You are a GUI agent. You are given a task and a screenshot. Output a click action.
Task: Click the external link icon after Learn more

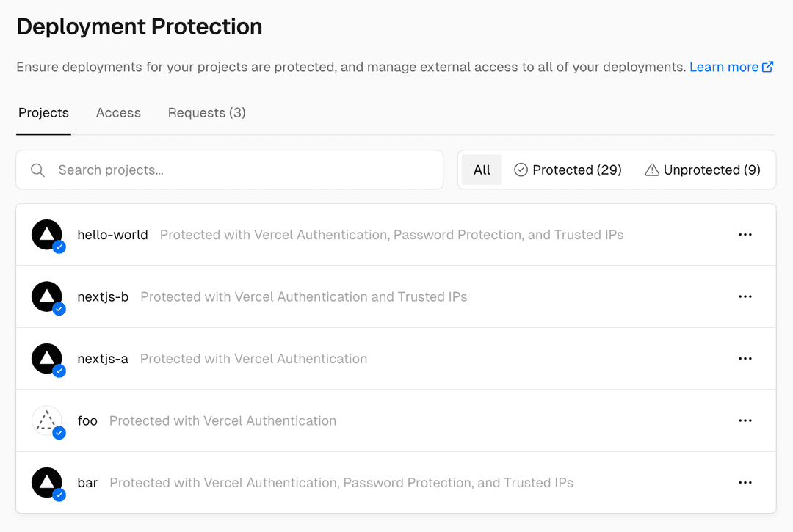[767, 66]
